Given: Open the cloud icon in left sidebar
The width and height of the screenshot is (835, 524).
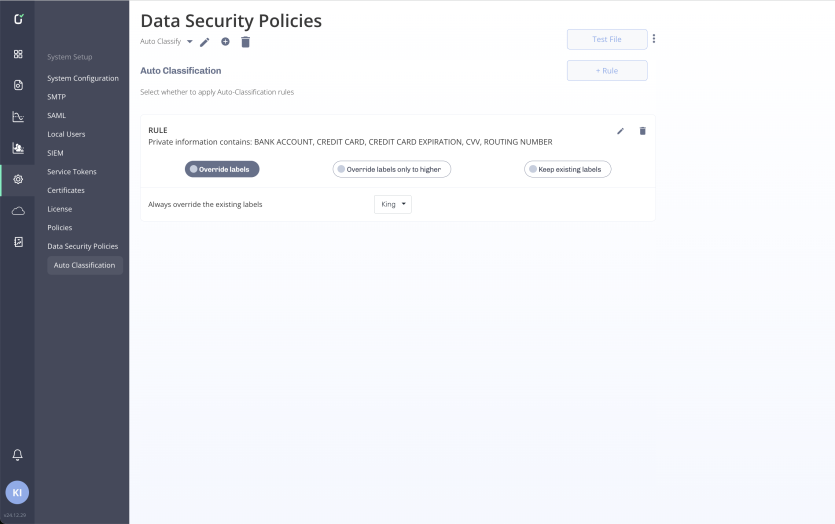Looking at the screenshot, I should click(18, 211).
